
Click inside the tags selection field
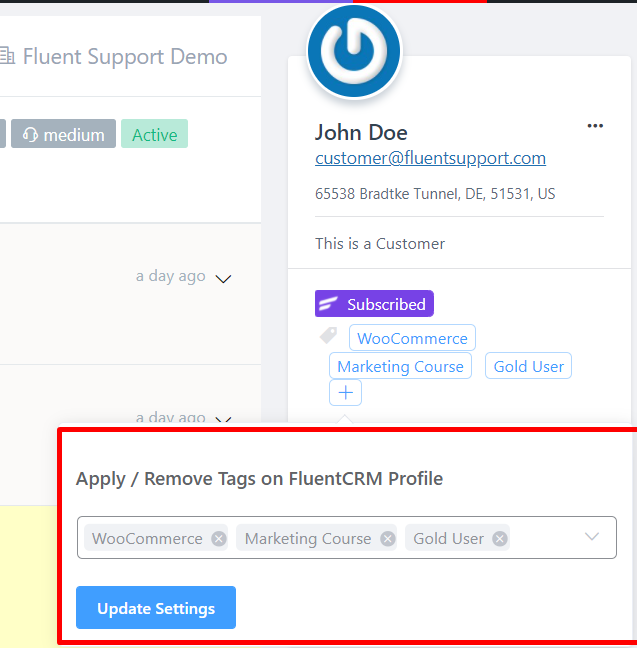coord(346,537)
